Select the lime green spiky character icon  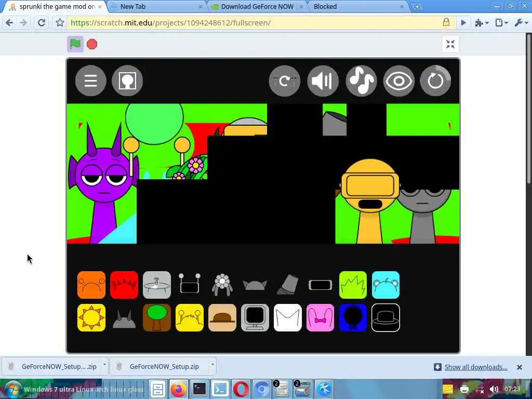click(x=353, y=285)
